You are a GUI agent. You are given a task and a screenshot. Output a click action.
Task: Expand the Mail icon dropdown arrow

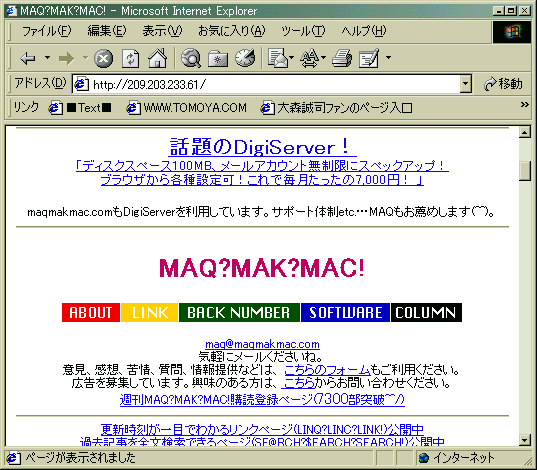291,58
